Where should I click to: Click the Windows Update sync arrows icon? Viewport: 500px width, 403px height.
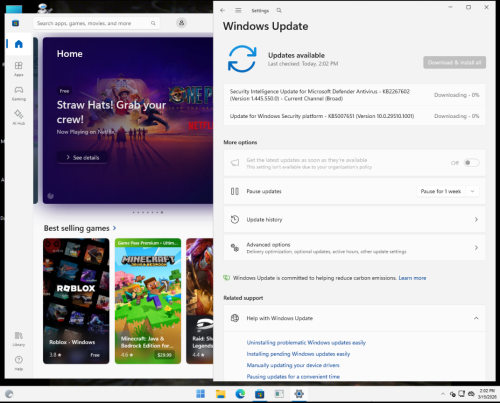(242, 59)
